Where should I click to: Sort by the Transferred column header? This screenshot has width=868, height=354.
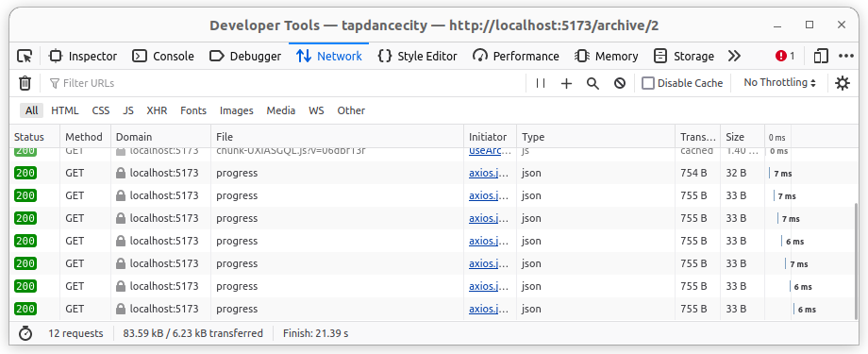(x=697, y=137)
